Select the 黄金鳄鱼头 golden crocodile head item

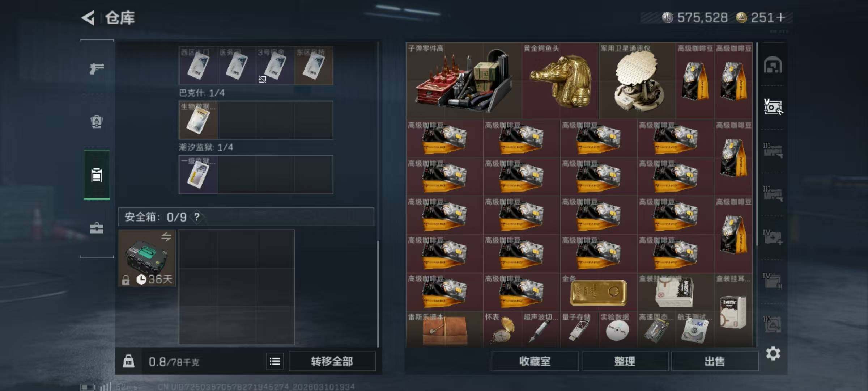[x=560, y=80]
